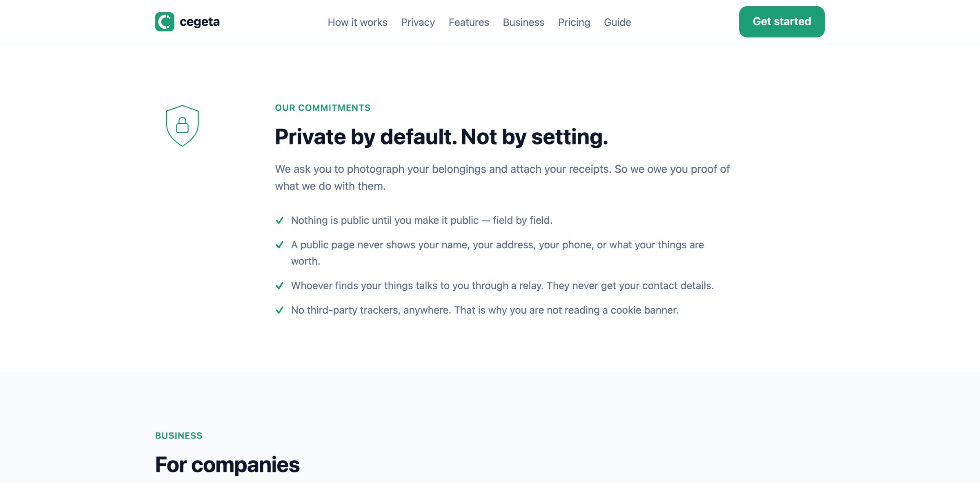Click the green BUSINESS section label
The height and width of the screenshot is (483, 980).
tap(179, 436)
